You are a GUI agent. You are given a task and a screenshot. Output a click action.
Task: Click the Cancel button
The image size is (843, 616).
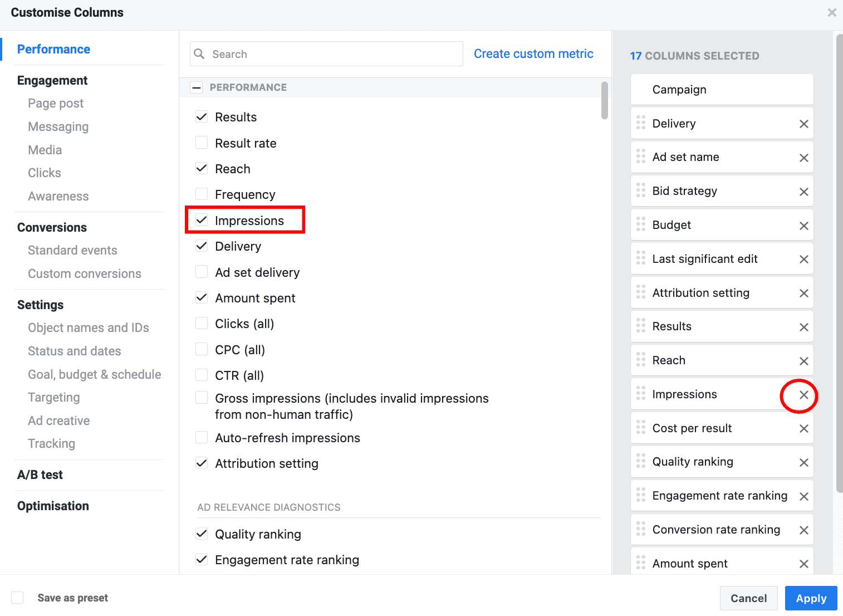[748, 598]
